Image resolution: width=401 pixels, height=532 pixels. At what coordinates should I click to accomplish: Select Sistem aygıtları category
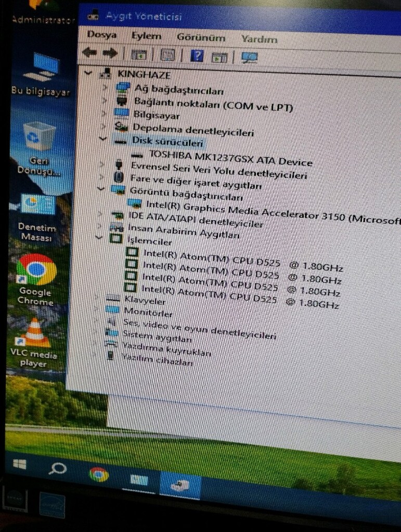pyautogui.click(x=157, y=337)
